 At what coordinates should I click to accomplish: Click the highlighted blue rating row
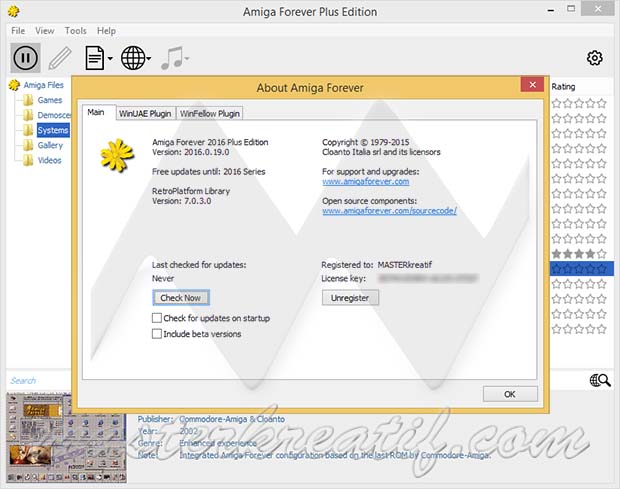(582, 269)
